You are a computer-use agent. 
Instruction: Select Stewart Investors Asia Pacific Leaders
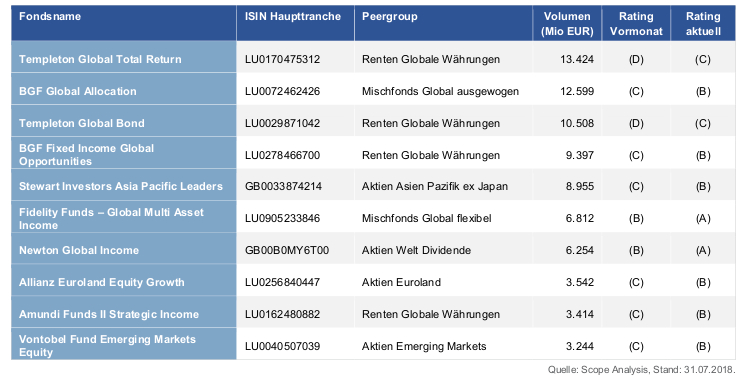121,187
